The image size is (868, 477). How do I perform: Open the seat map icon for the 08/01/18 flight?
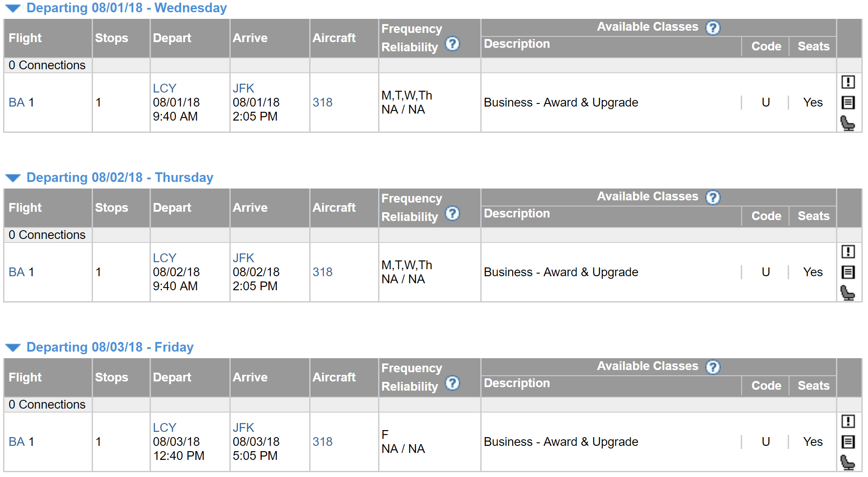pos(847,123)
